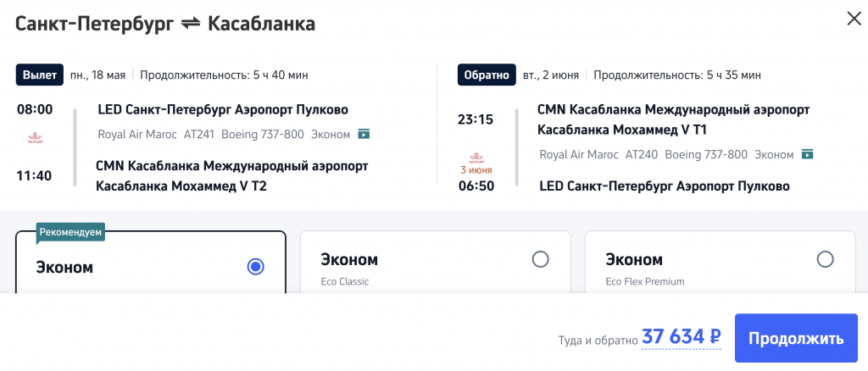Screen dimensions: 868x371
Task: Close the flight details dialog
Action: [x=854, y=19]
